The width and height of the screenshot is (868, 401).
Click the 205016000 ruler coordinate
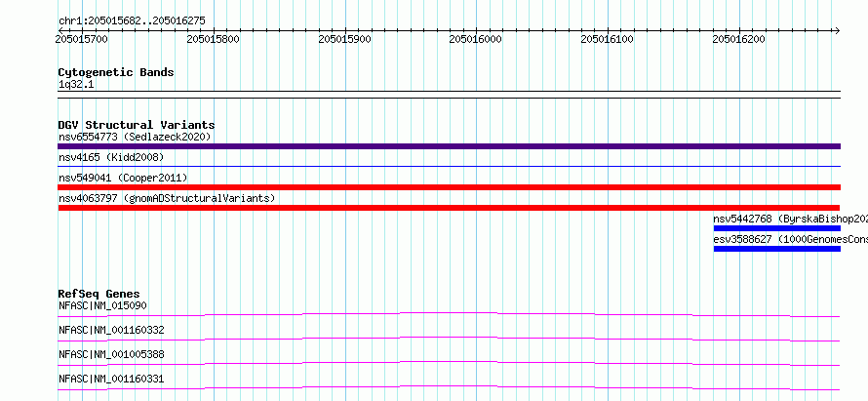tap(476, 39)
